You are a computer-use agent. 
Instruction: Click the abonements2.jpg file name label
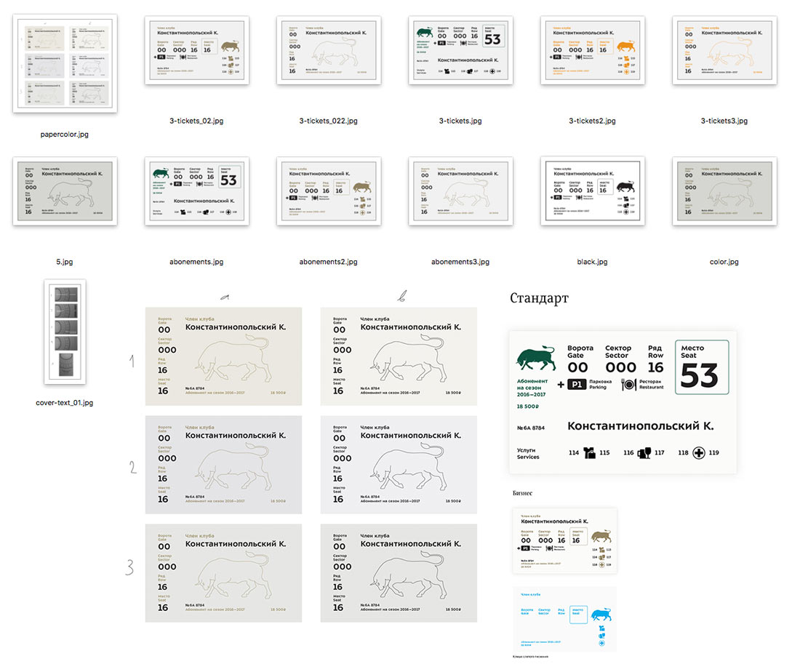(x=328, y=262)
